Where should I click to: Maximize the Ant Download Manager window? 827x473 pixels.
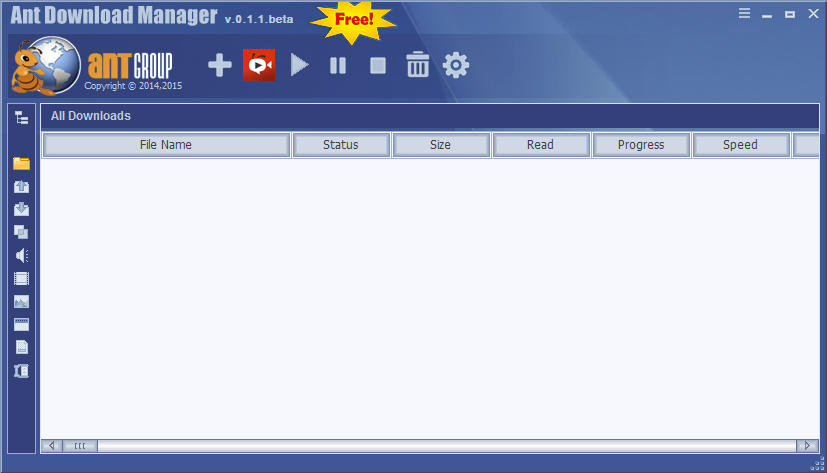pos(790,14)
